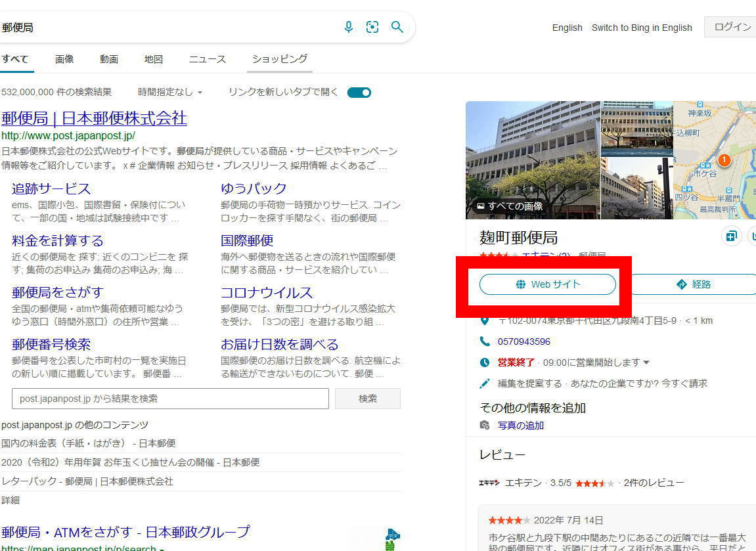
Task: Open the 料金を計算する sublink
Action: [57, 240]
